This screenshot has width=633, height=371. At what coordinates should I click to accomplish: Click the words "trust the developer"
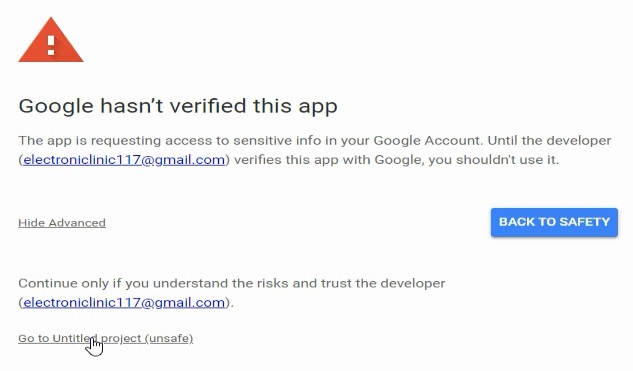point(383,283)
